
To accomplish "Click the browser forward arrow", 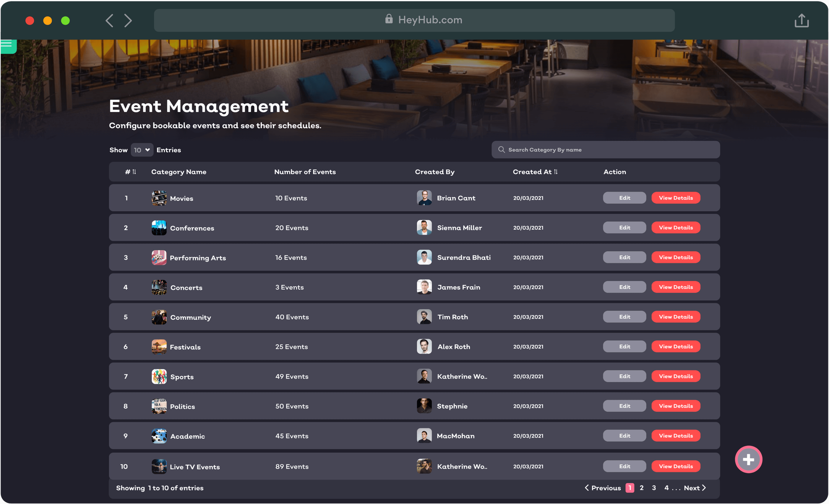I will [128, 20].
